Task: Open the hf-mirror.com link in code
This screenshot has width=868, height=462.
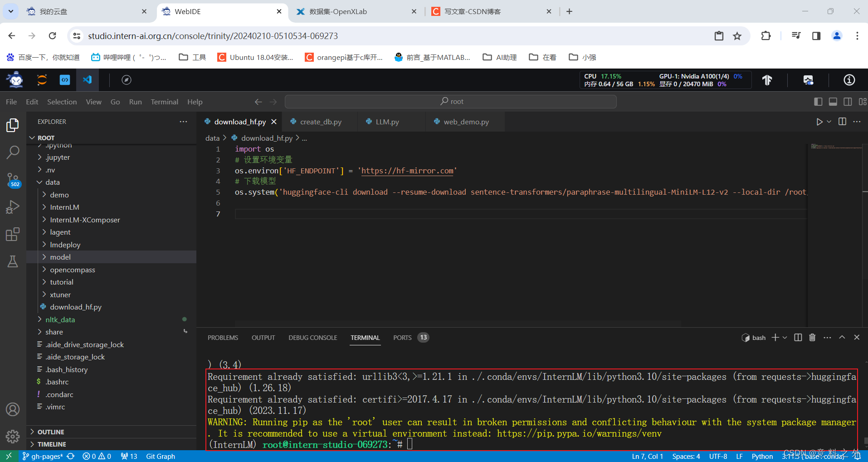Action: 407,171
